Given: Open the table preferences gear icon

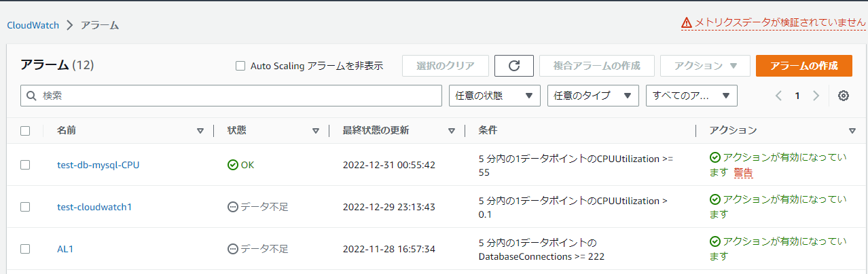Looking at the screenshot, I should click(x=844, y=96).
